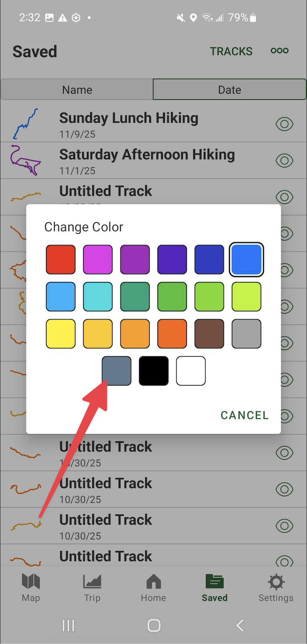Toggle visibility of Sunday Lunch Hiking track

pyautogui.click(x=284, y=124)
